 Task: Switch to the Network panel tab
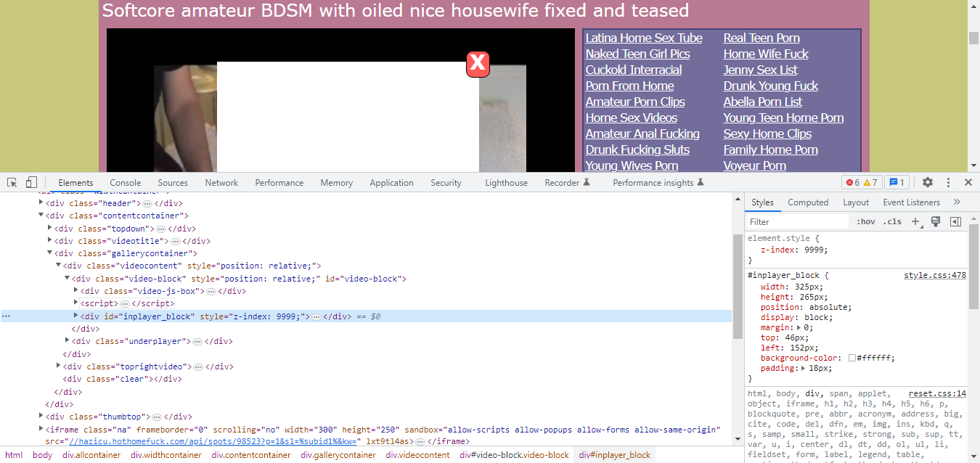pos(221,182)
